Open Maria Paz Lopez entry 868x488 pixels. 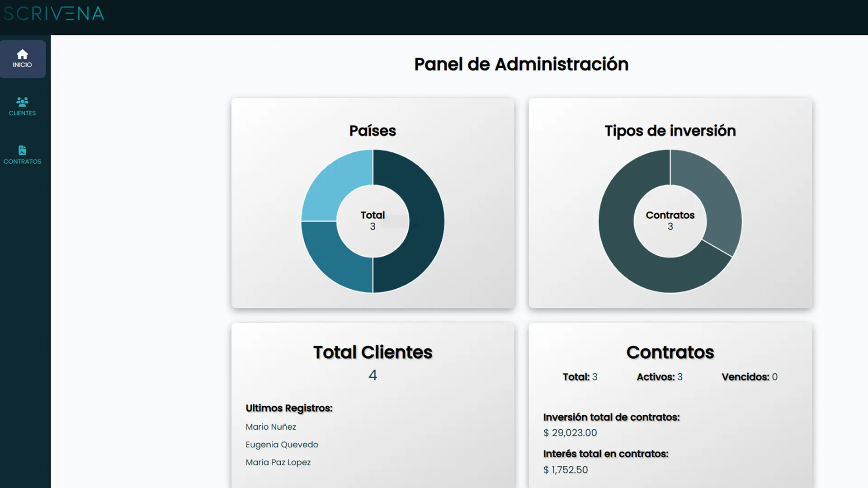(x=278, y=462)
